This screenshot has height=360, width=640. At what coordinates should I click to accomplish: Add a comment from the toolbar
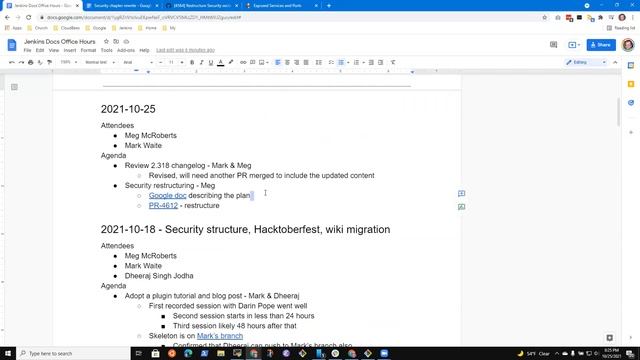(x=253, y=62)
